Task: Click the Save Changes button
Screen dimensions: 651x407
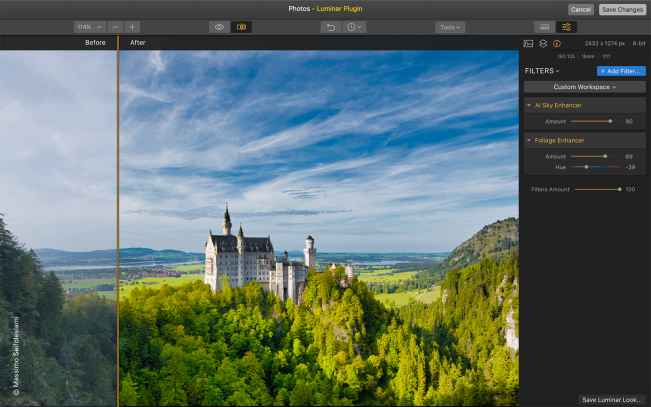Action: coord(622,9)
